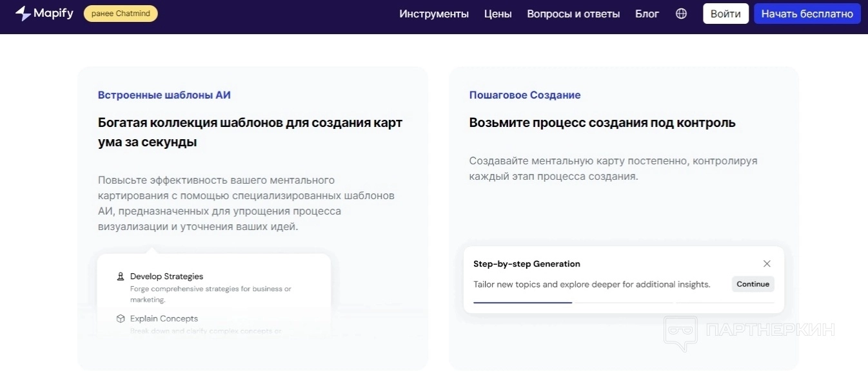
Task: Open Вопросы и ответы section
Action: [573, 14]
